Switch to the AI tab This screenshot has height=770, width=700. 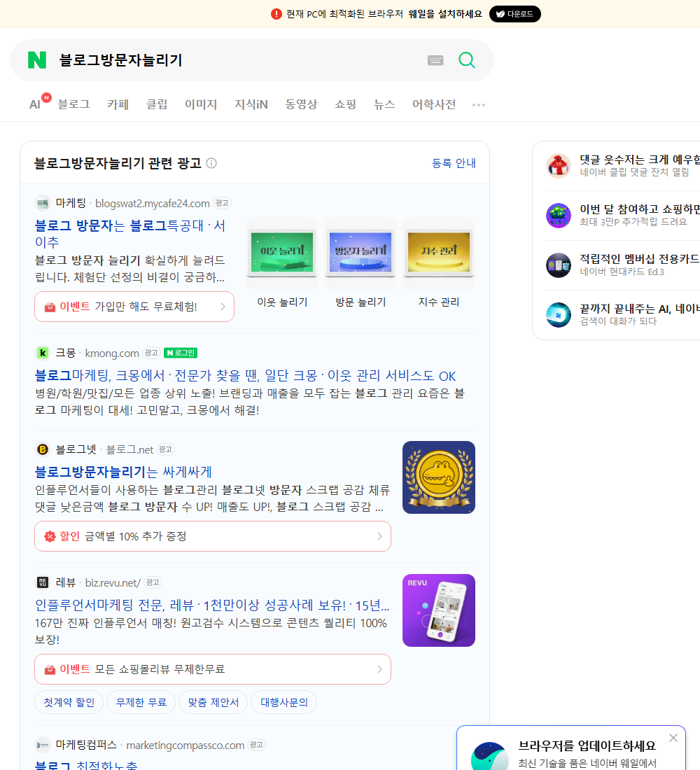[36, 104]
